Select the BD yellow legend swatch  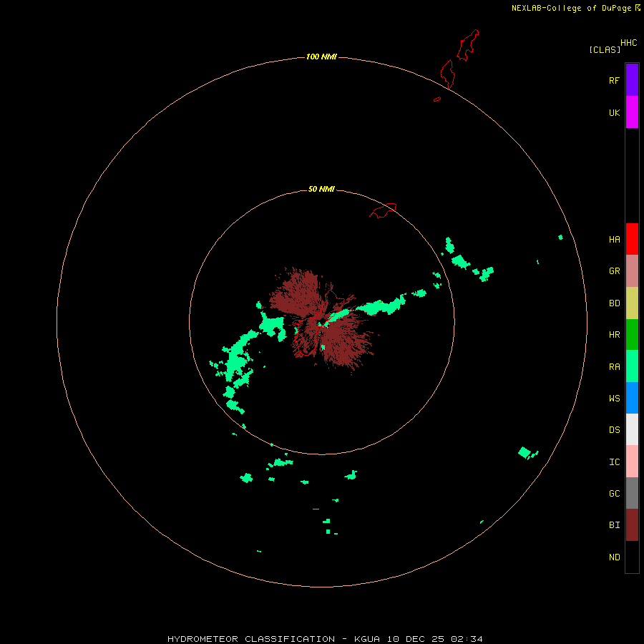[632, 303]
